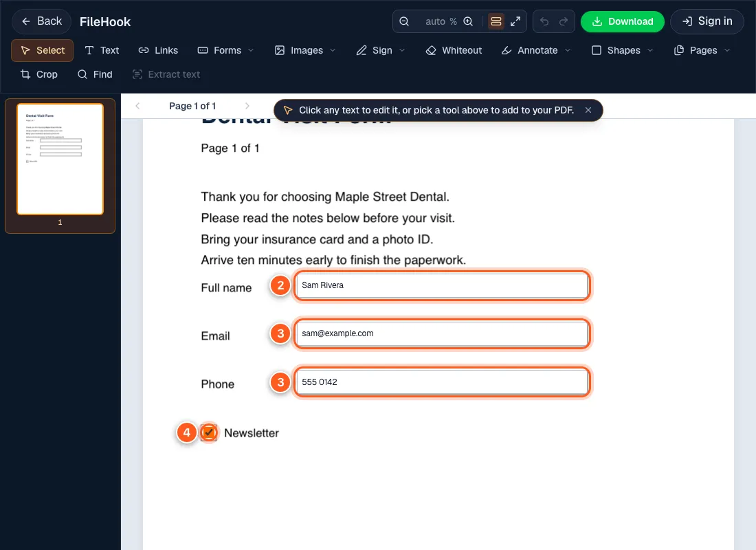Click the Phone input field
The height and width of the screenshot is (550, 756).
click(x=442, y=382)
